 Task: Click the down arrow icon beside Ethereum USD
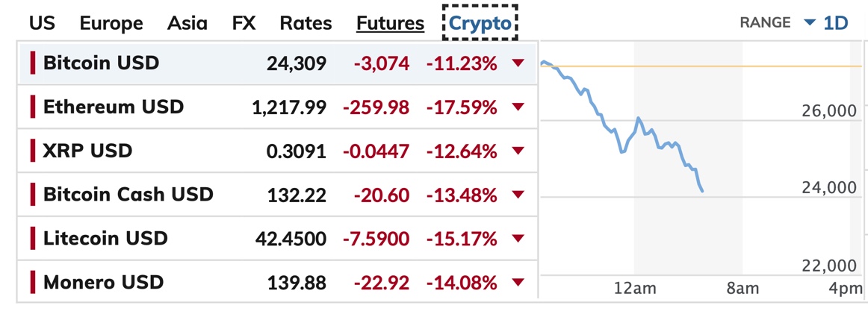pos(518,107)
